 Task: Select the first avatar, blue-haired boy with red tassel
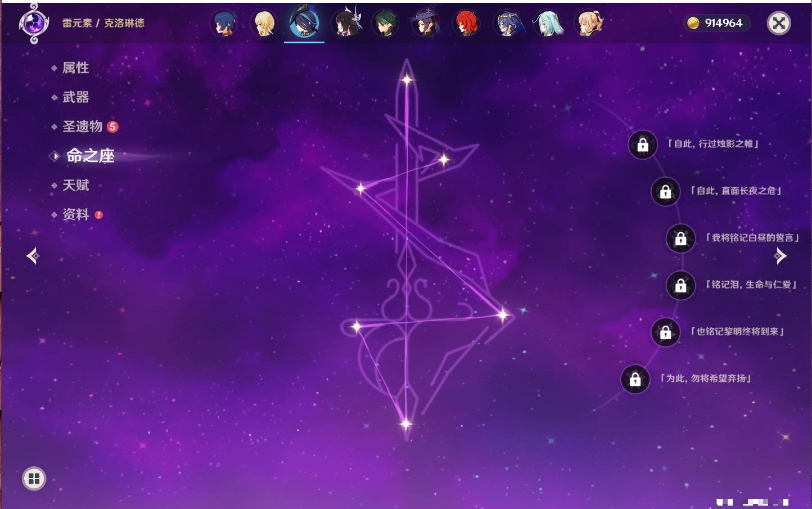point(223,24)
